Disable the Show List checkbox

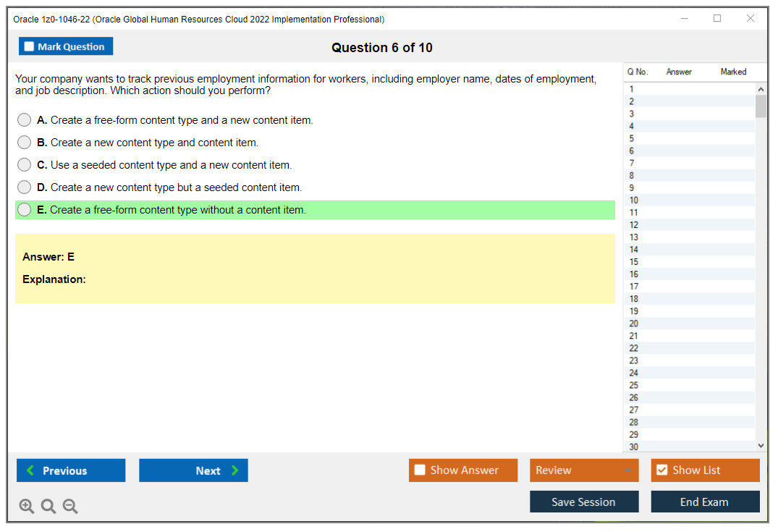point(661,470)
